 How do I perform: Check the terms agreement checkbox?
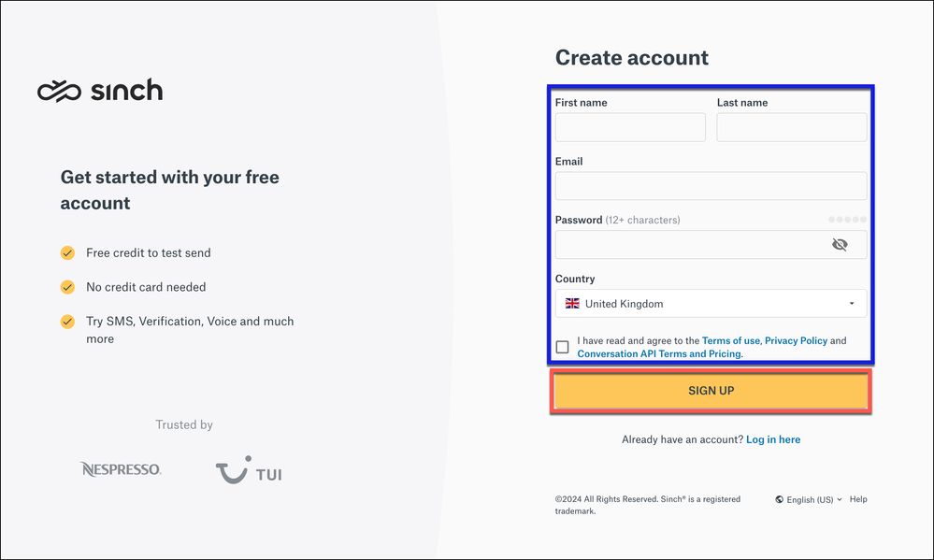coord(562,347)
